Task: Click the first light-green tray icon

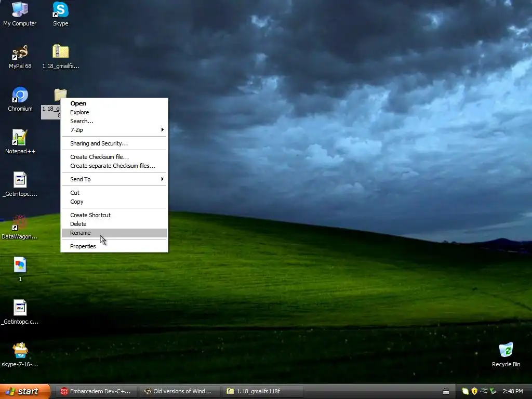Action: 465,391
